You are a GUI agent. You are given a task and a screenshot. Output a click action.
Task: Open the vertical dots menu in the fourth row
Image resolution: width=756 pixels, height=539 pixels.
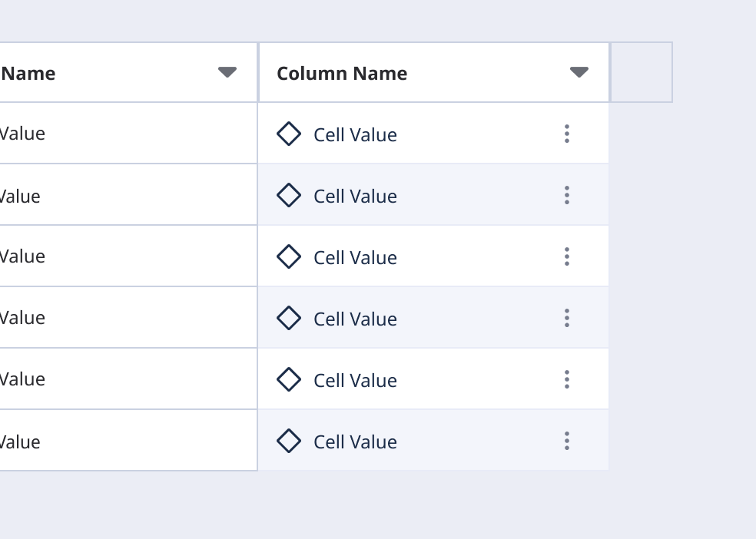coord(567,318)
